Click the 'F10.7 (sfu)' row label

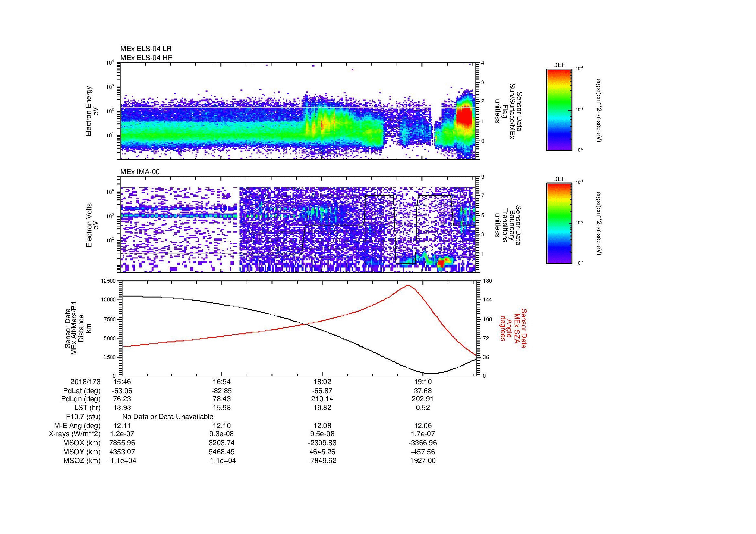(x=83, y=416)
